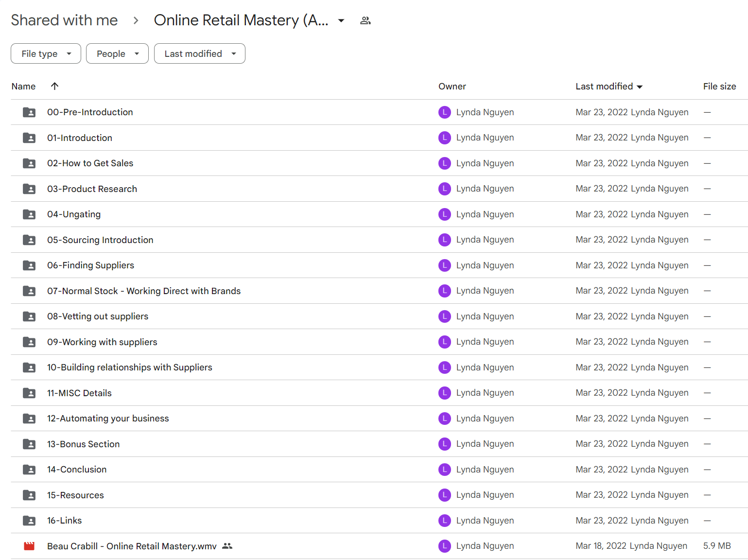Click the folder icon beside 04-Ungating
Image resolution: width=748 pixels, height=560 pixels.
tap(29, 214)
